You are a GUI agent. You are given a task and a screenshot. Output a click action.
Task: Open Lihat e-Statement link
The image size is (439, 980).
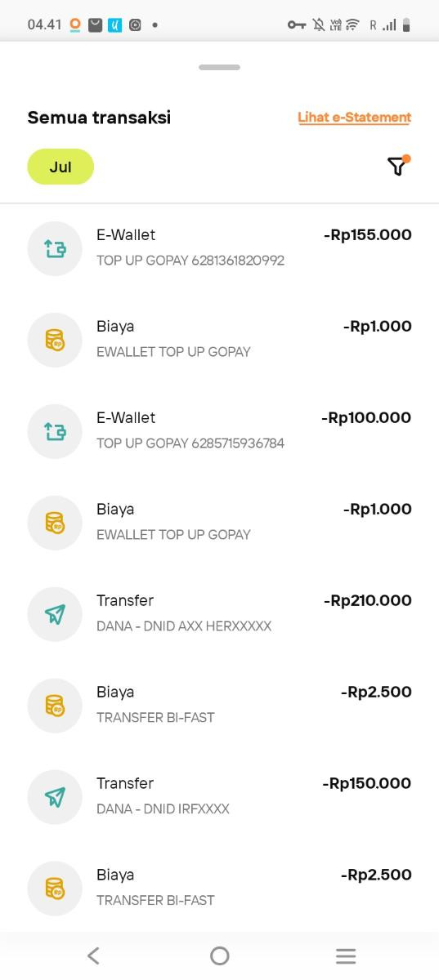pos(354,118)
